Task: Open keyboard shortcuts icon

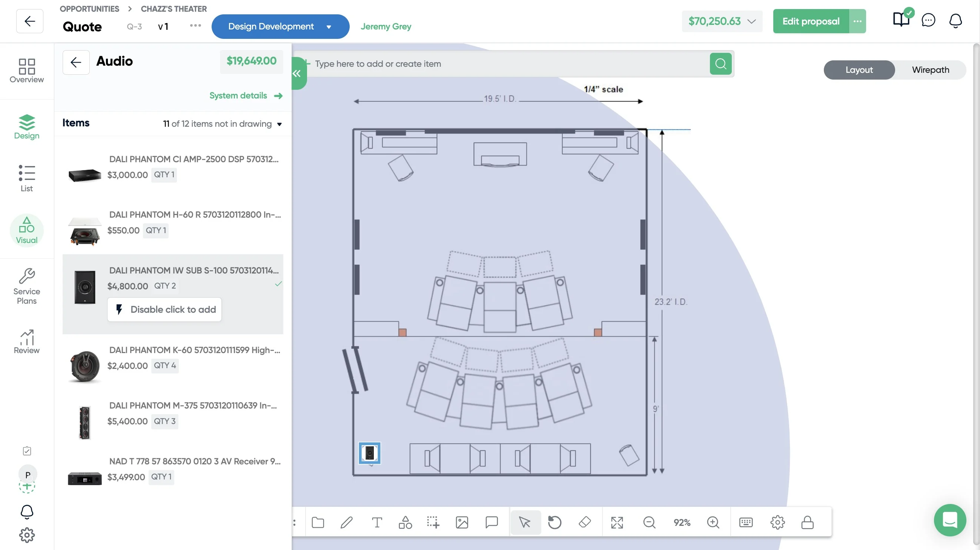Action: coord(746,522)
